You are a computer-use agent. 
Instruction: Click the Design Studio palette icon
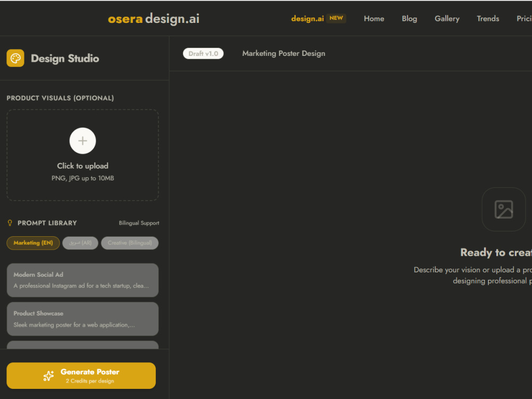15,58
